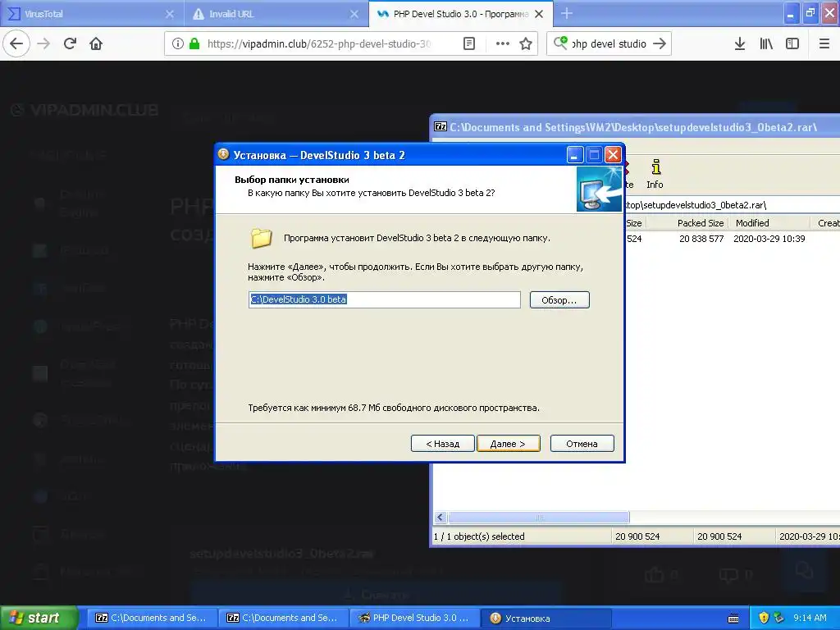Viewport: 840px width, 630px height.
Task: Toggle reader view icon
Action: [x=468, y=43]
